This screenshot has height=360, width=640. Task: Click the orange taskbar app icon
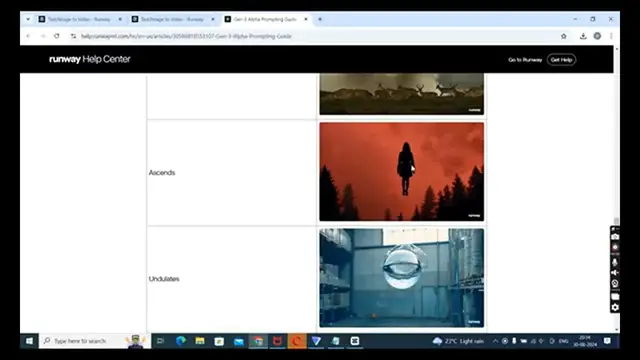pos(297,341)
